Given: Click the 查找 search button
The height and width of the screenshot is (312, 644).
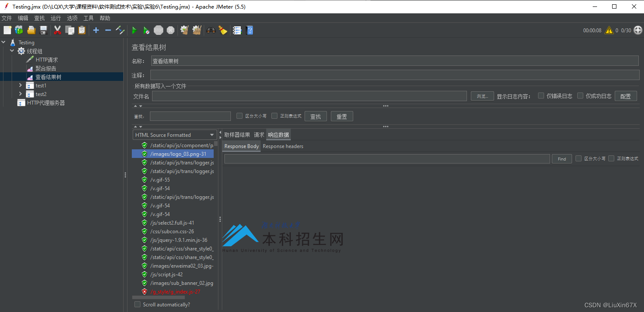Looking at the screenshot, I should click(316, 116).
